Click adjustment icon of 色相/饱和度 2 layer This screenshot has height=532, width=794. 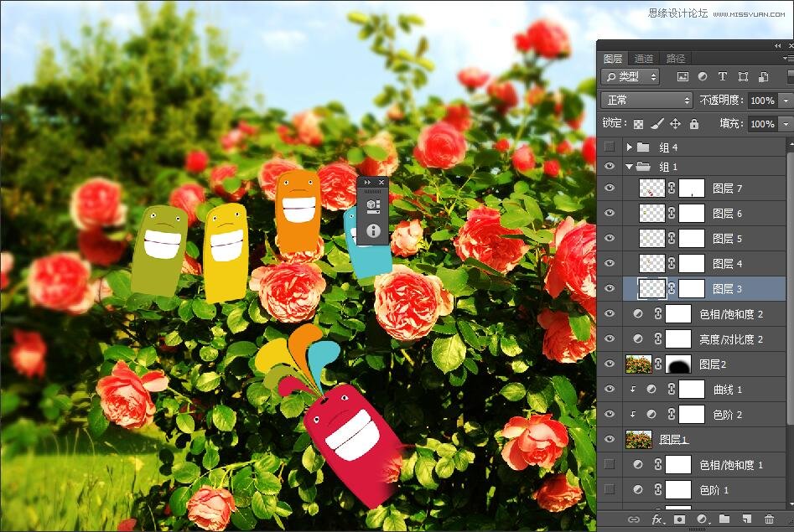point(638,314)
